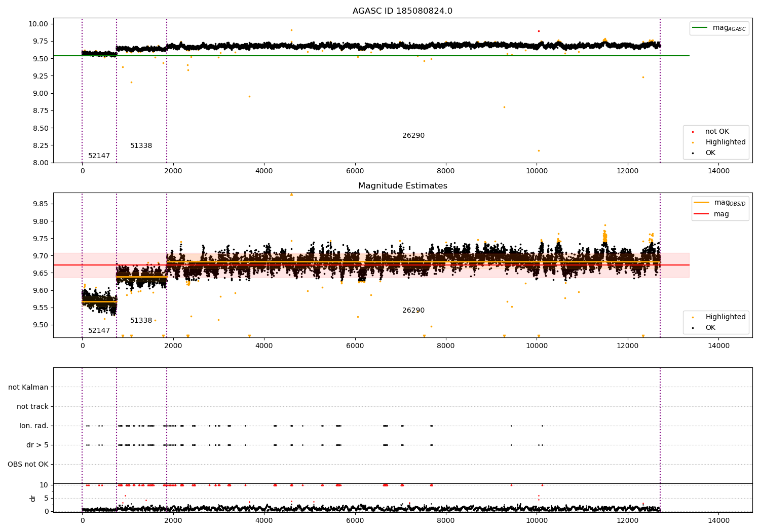The image size is (760, 532).
Task: Click y-tick '9.85' on middle plot
Action: (41, 204)
